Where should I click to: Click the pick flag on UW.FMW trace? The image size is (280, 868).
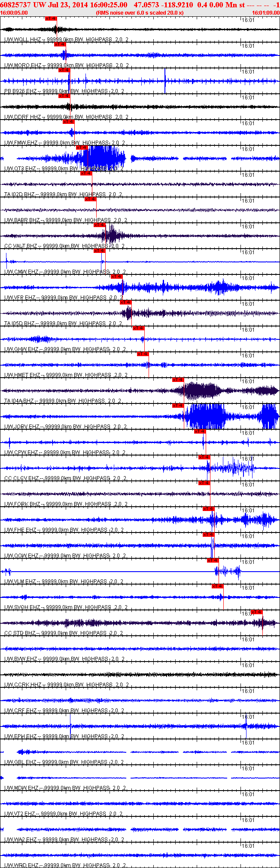click(x=68, y=122)
